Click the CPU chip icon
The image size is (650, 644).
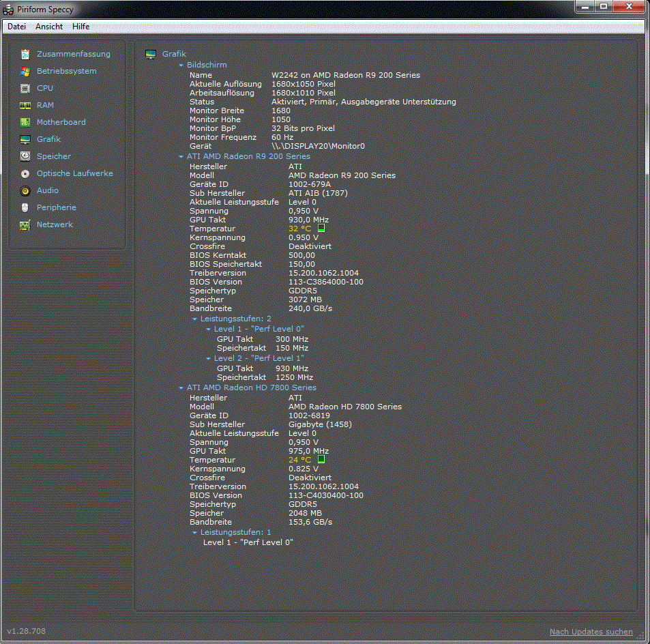click(x=25, y=88)
